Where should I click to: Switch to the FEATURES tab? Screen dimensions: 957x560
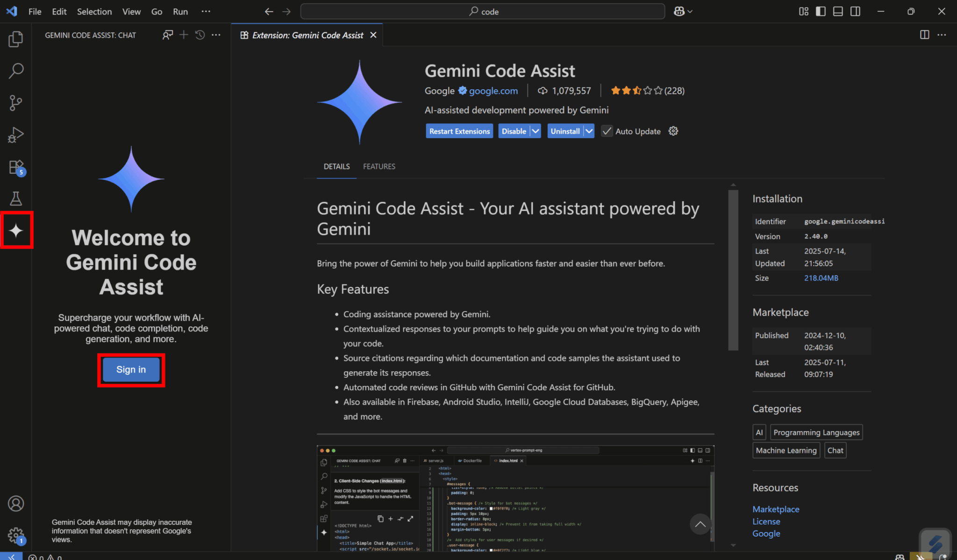379,167
